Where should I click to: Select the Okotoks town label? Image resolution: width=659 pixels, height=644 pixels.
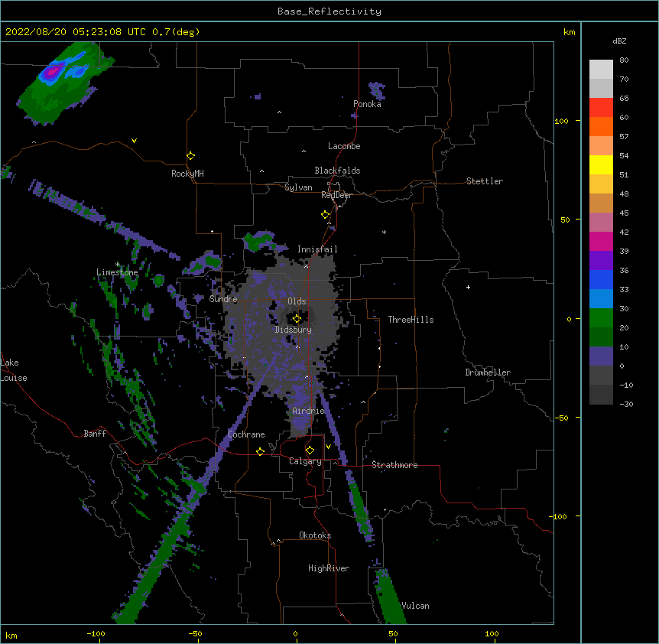click(x=315, y=535)
